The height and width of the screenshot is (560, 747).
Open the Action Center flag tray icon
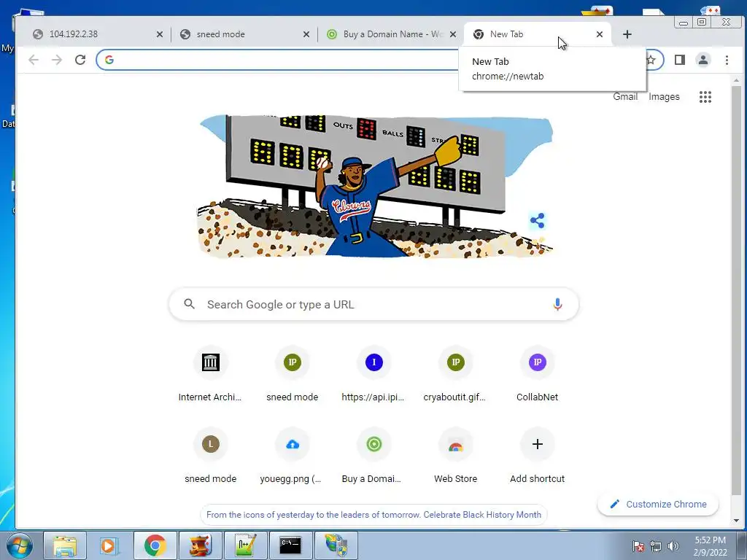pyautogui.click(x=638, y=546)
